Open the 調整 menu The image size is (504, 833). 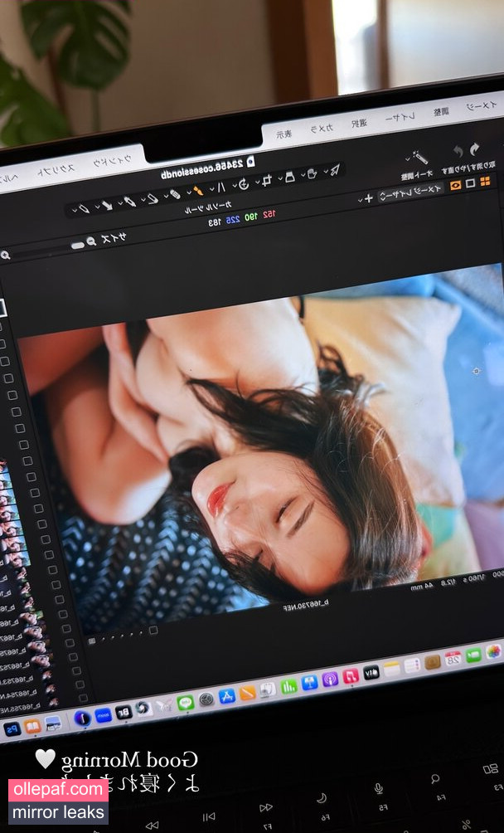click(441, 111)
